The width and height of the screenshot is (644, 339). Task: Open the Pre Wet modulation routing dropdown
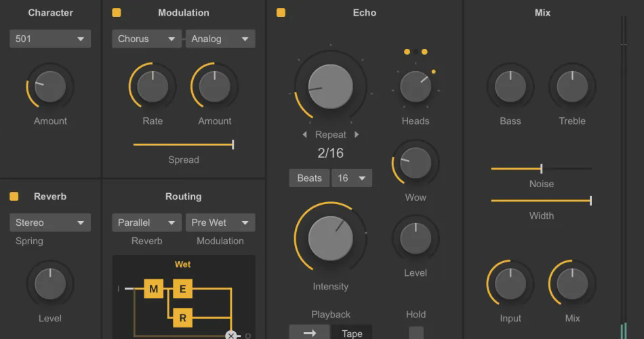[220, 222]
